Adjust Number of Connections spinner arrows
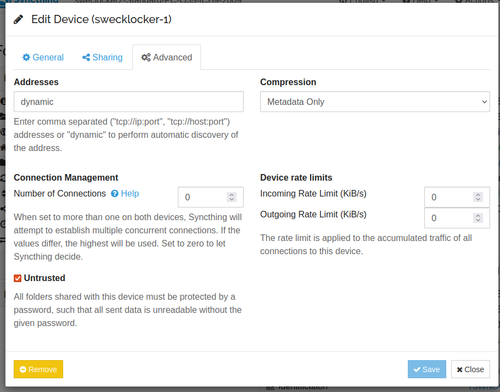Screen dimensions: 500x392 click(232, 197)
